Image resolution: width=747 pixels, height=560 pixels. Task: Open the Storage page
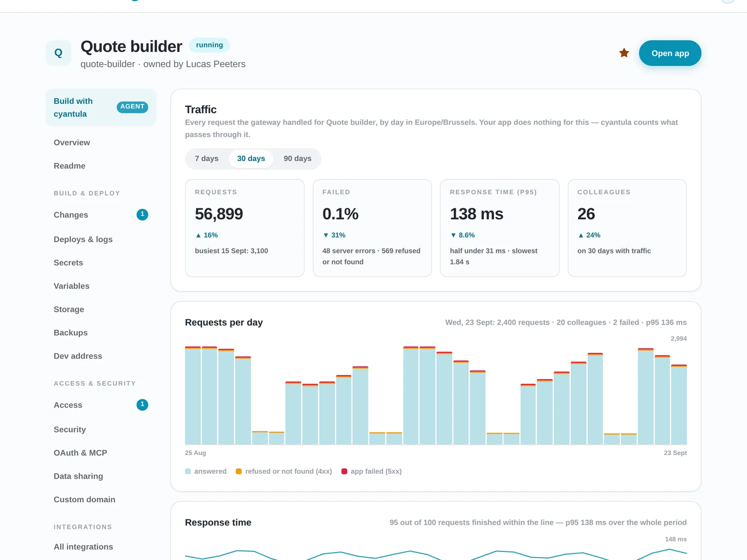101,309
